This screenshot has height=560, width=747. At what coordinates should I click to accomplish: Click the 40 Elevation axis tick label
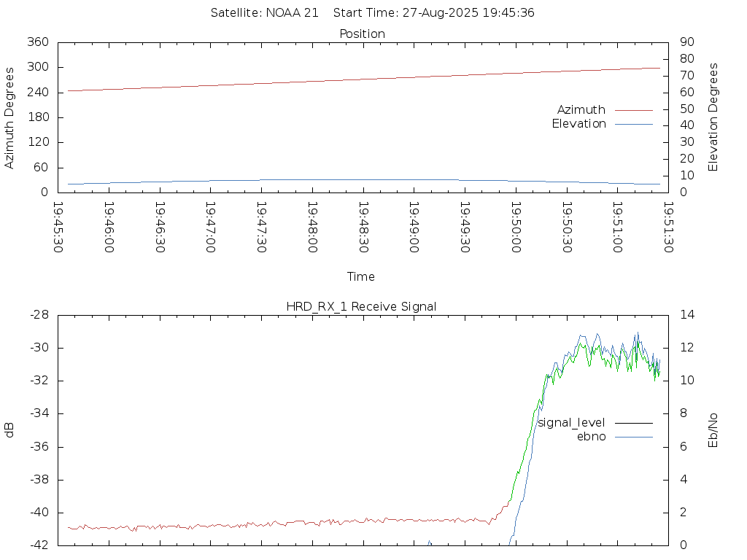coord(687,125)
